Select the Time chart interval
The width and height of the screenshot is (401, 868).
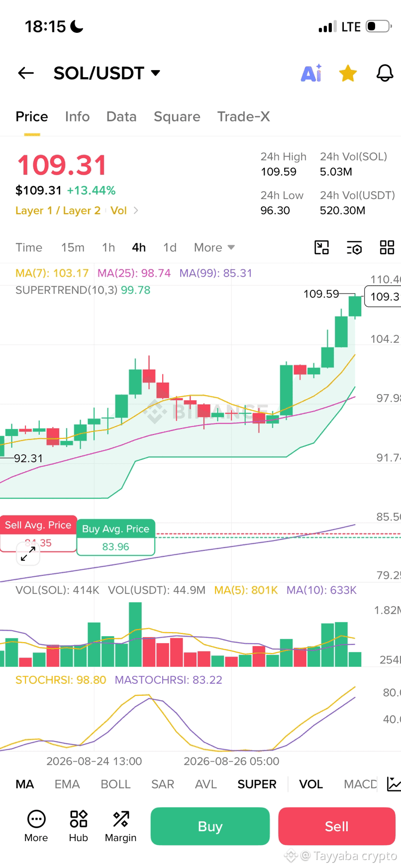[29, 247]
